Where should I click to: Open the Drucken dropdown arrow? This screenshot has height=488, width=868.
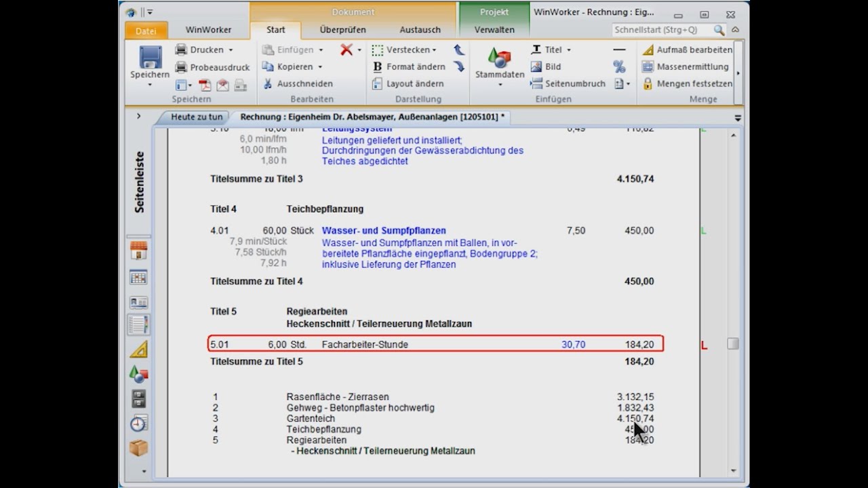coord(231,49)
